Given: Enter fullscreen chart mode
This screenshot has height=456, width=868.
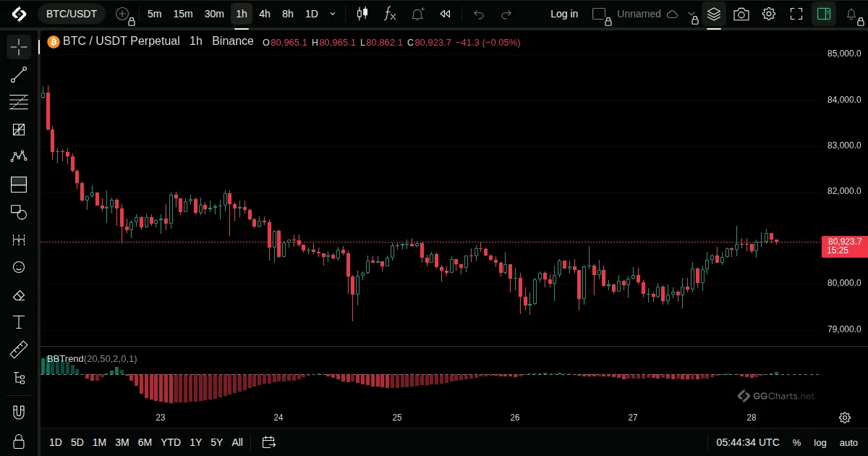Looking at the screenshot, I should (796, 14).
